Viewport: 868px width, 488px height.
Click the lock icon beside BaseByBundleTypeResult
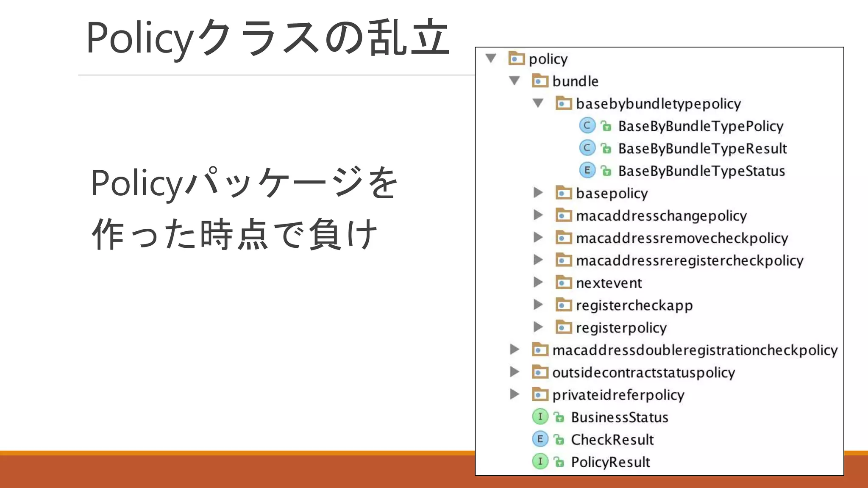(x=606, y=148)
